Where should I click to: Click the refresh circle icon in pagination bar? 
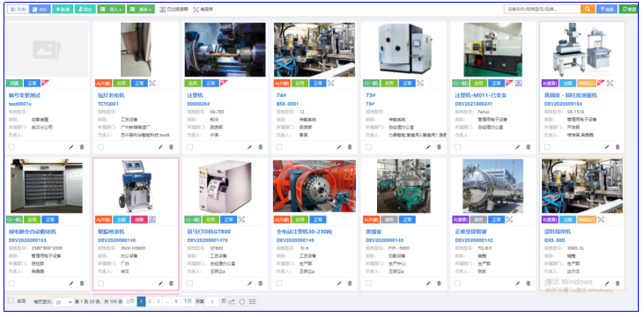[242, 302]
